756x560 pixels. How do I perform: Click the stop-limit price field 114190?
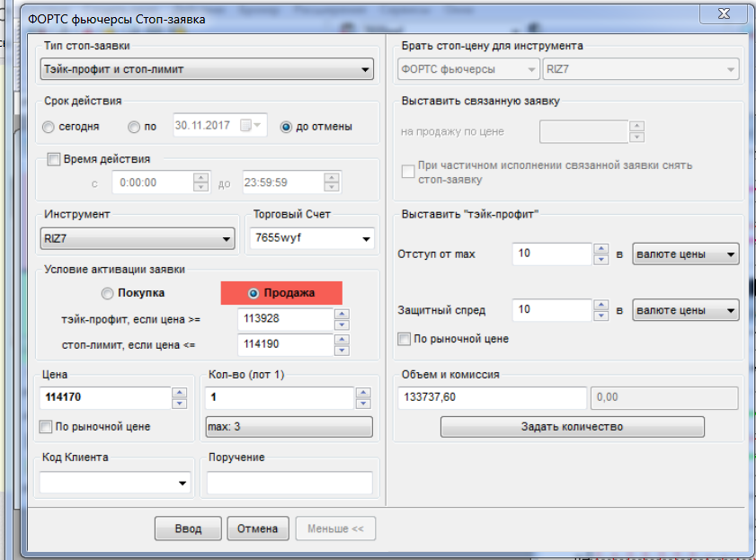tap(285, 344)
